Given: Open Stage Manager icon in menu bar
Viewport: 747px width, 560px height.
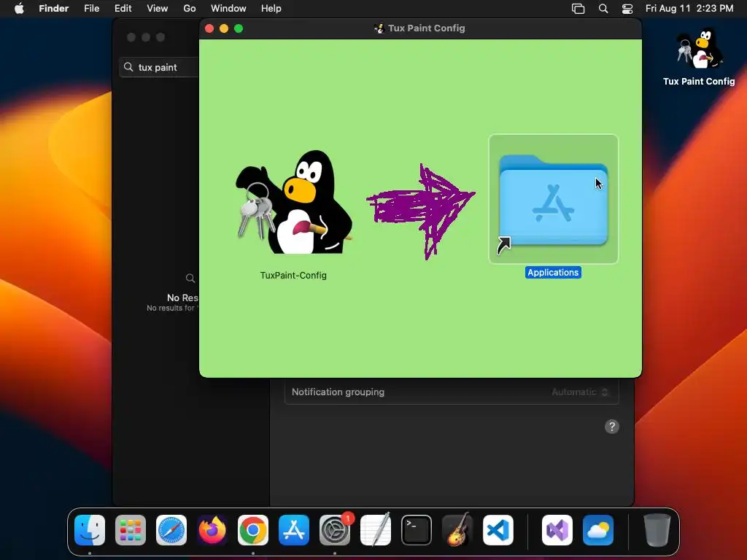Looking at the screenshot, I should coord(578,9).
